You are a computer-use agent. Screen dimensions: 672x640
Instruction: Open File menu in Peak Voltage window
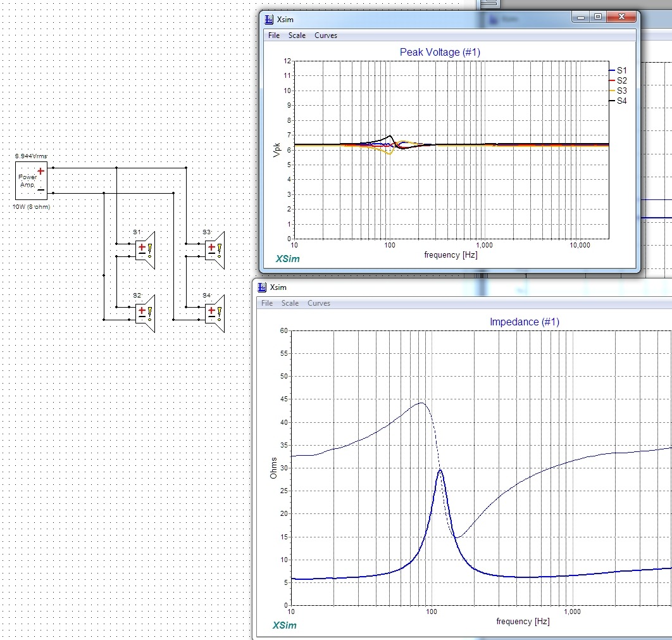coord(274,35)
